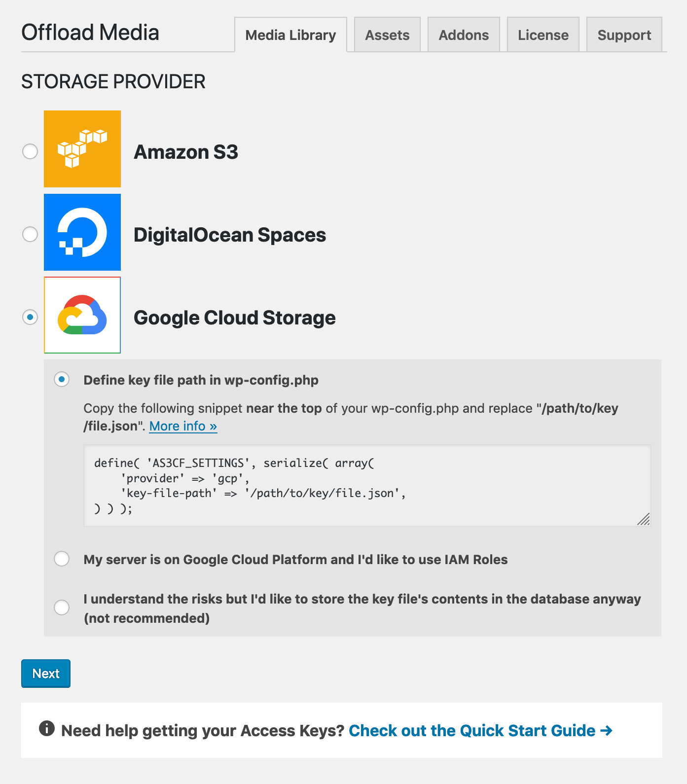Select "Define key file path in wp-config.php"

point(61,380)
